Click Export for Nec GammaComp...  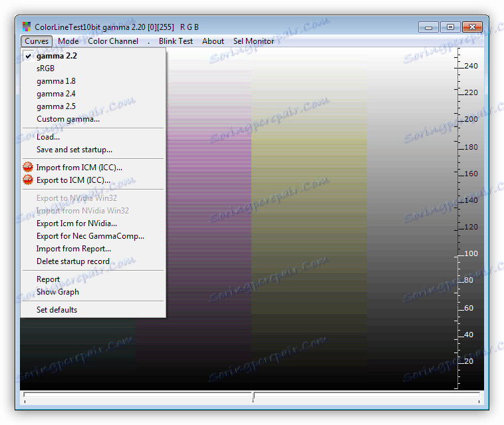[93, 236]
